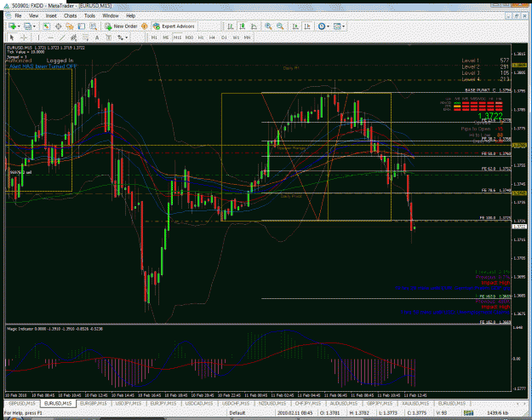Switch to H4 timeframe
532x420 pixels.
click(212, 37)
